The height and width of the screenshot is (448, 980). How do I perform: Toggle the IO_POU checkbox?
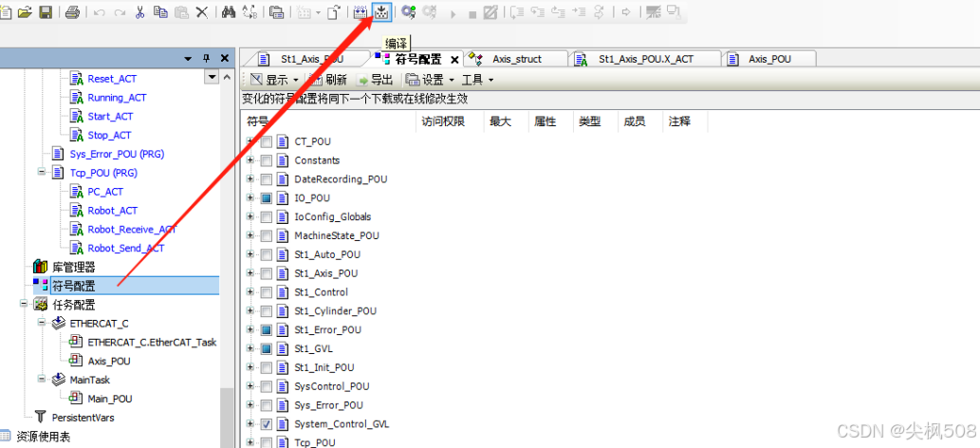pos(267,198)
